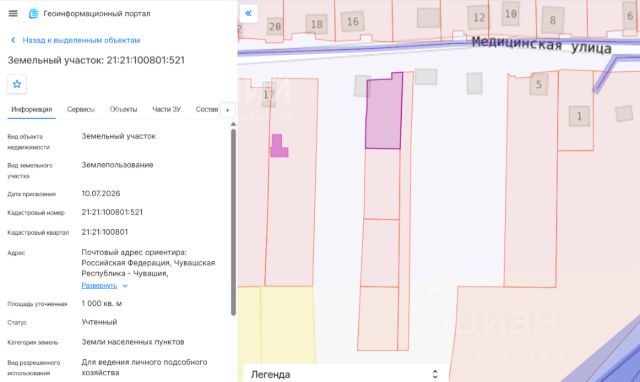The image size is (640, 382).
Task: Add parcel to favorites with star icon
Action: (x=17, y=84)
